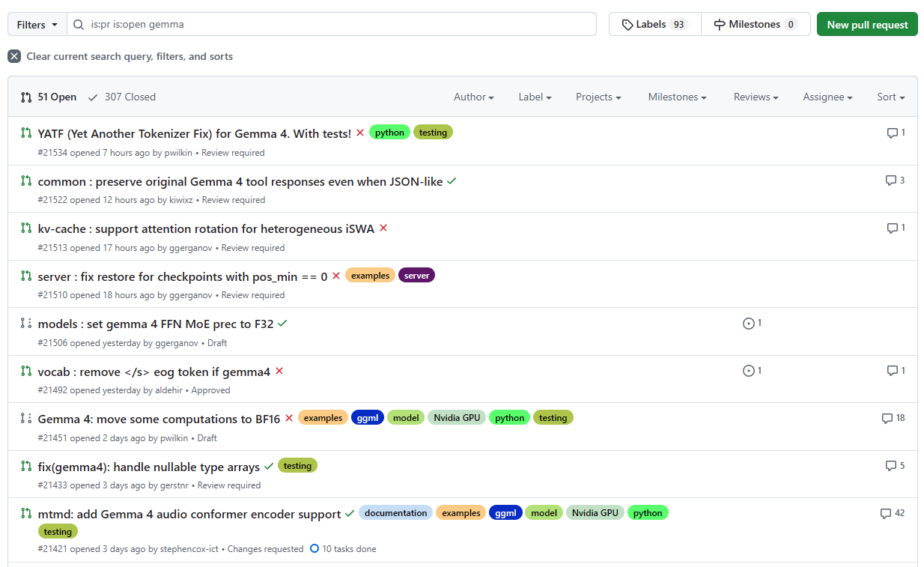The width and height of the screenshot is (924, 567).
Task: Open the 18 comments on BF16 PR
Action: point(893,418)
